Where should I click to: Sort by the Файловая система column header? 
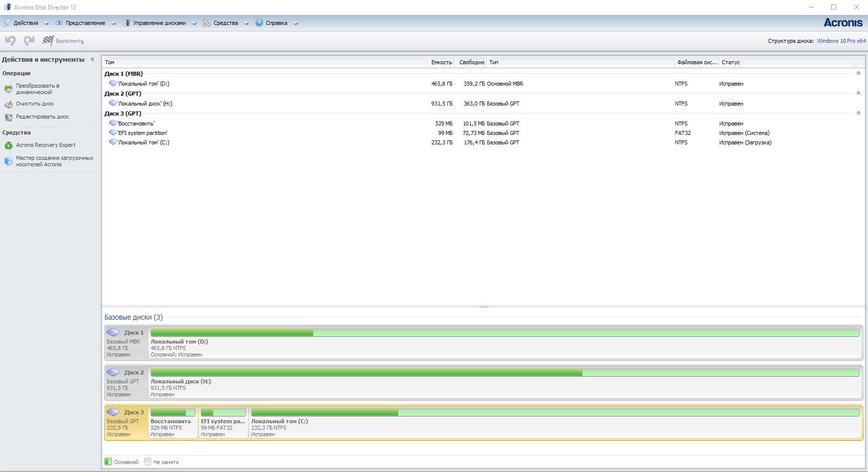coord(697,62)
